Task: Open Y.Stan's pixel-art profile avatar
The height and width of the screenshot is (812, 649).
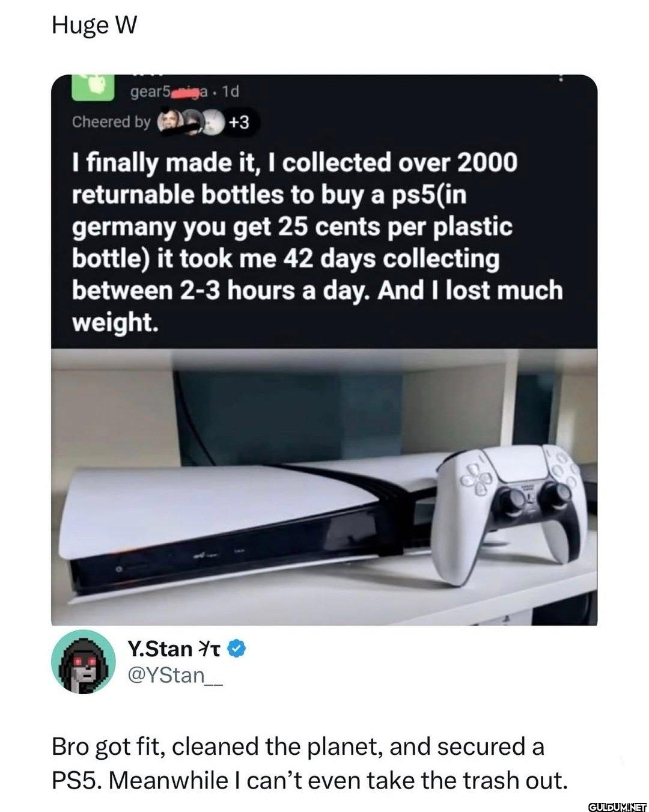Action: point(84,663)
